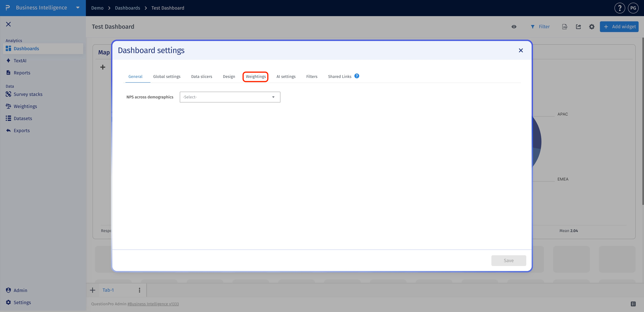This screenshot has height=312, width=644.
Task: Click the Survey stacks icon
Action: (8, 94)
